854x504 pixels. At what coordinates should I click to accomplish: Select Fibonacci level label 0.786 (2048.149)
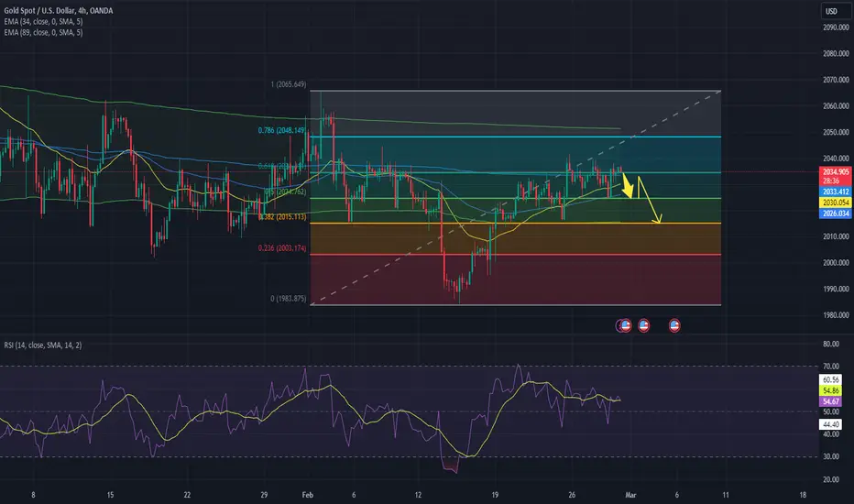tap(282, 130)
